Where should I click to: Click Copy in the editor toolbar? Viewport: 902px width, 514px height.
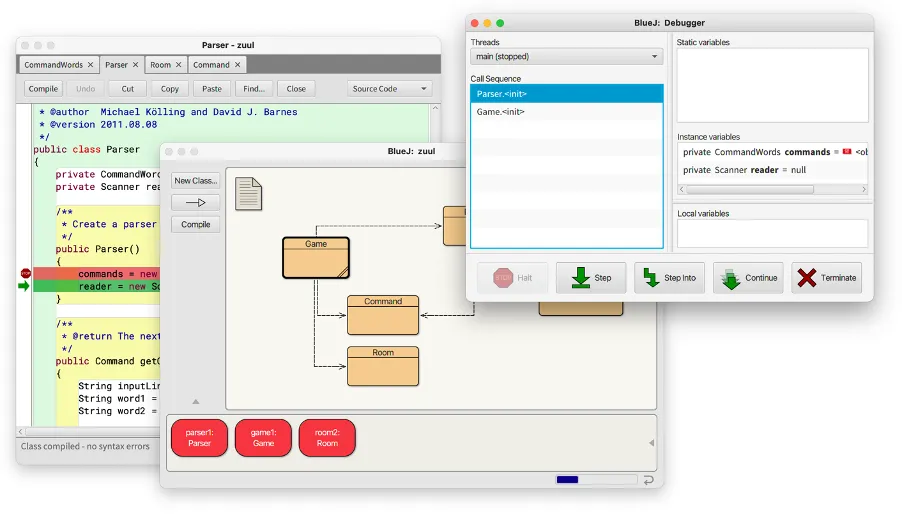tap(170, 89)
